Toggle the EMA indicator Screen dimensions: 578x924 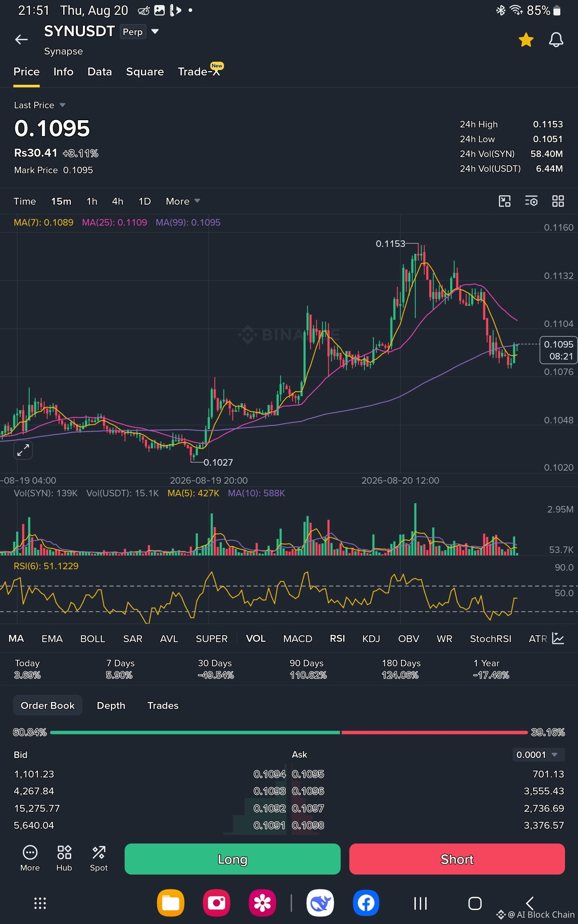52,639
